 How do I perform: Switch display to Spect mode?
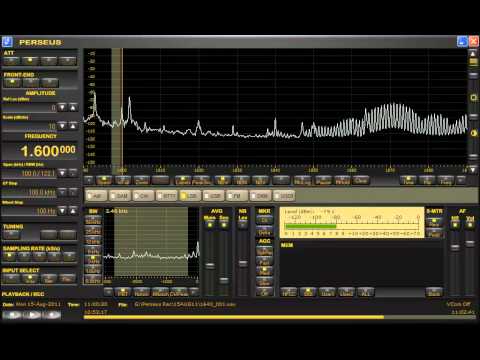point(104,180)
